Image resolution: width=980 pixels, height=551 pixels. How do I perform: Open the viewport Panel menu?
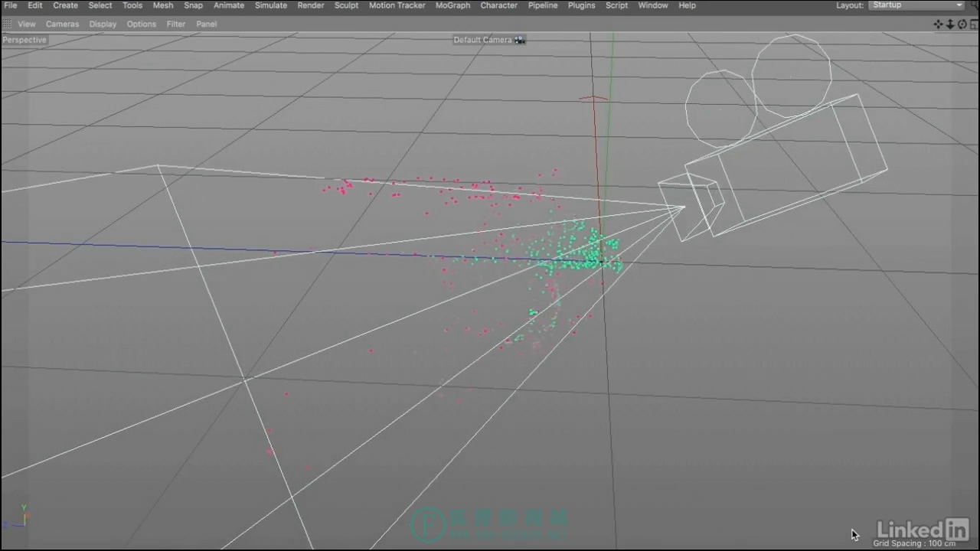(x=206, y=24)
